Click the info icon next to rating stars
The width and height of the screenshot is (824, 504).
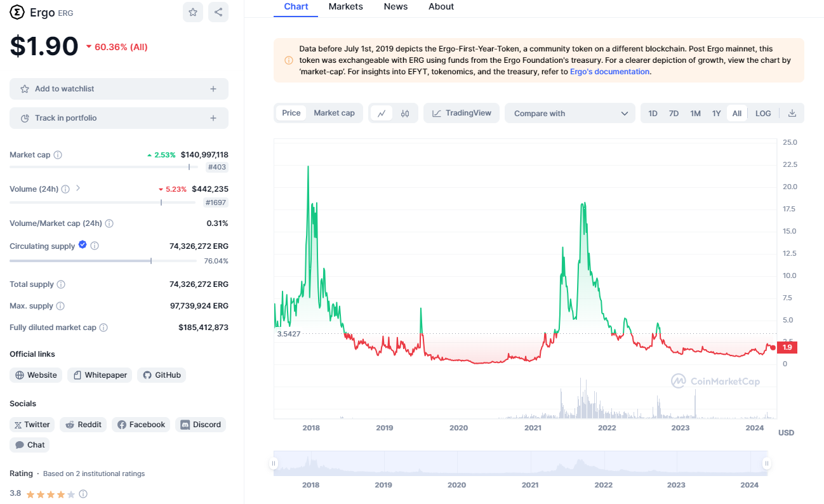point(83,493)
